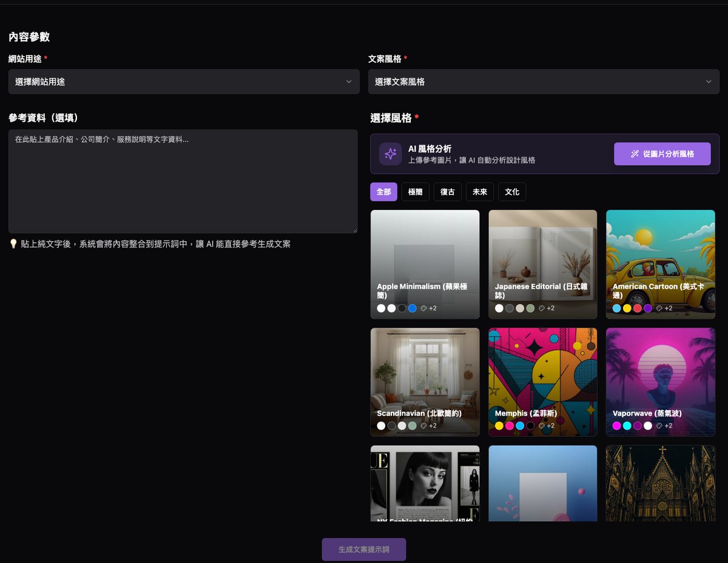Click the lightbulb icon beside the paste hint
The width and height of the screenshot is (728, 563).
tap(13, 244)
